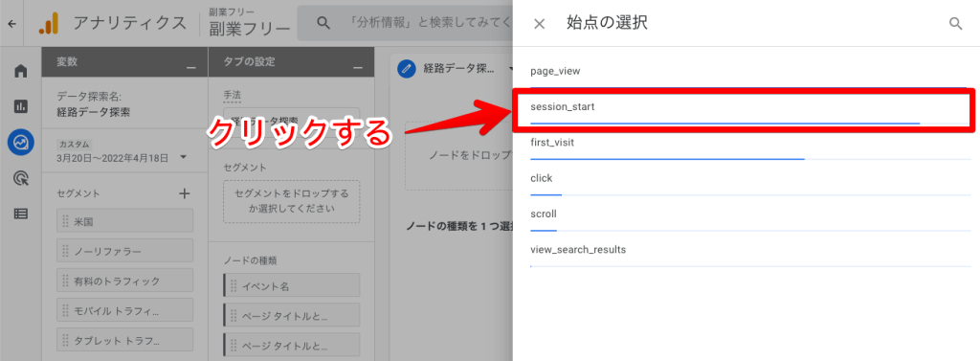
Task: Click drag handle of ノーリファラー segment
Action: click(x=66, y=251)
